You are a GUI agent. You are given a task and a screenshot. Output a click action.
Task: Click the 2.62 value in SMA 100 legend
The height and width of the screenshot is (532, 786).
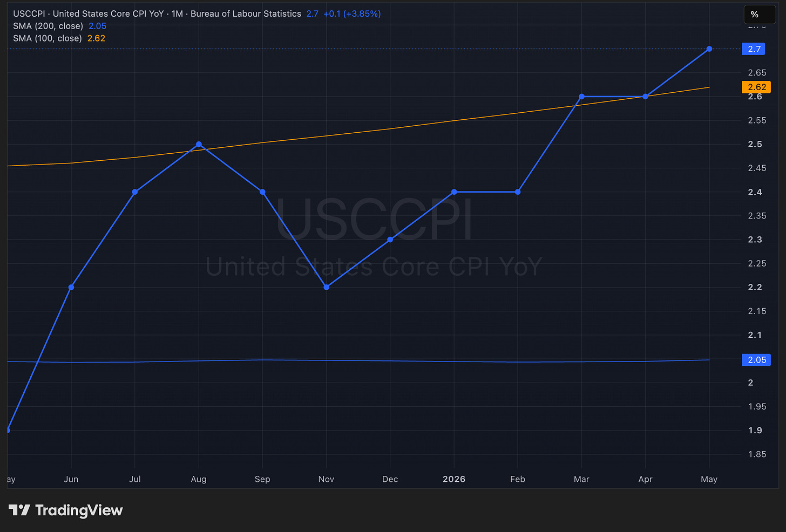(x=97, y=38)
